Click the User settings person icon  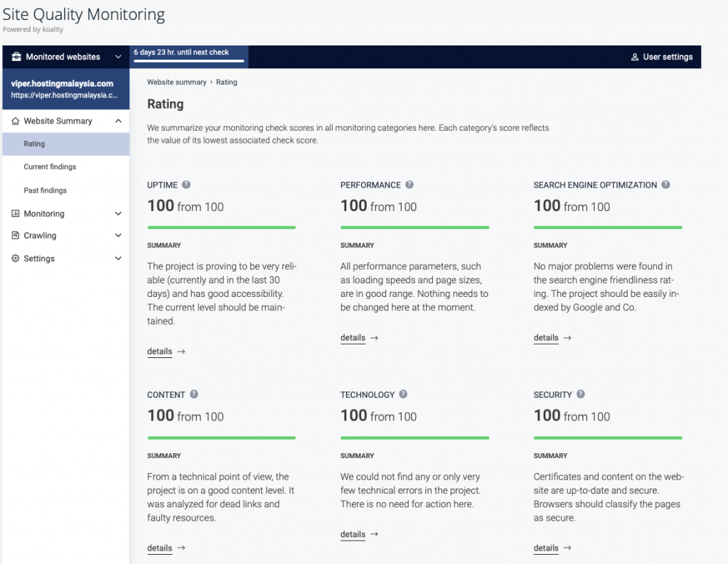click(x=635, y=57)
